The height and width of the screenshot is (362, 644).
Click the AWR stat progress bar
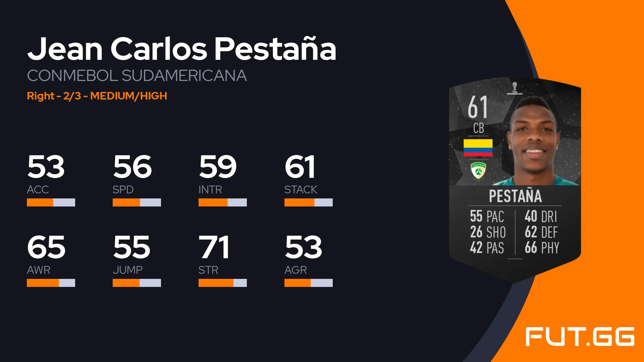point(51,283)
